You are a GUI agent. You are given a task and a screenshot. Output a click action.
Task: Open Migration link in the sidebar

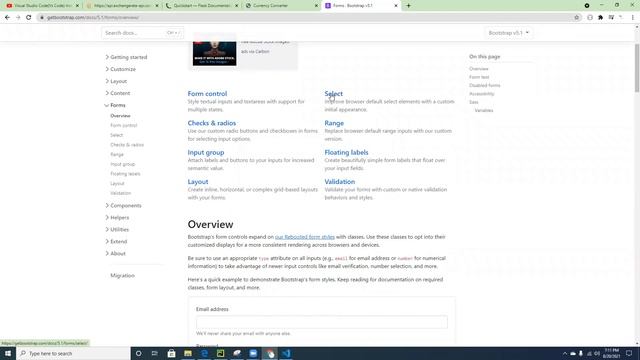pyautogui.click(x=122, y=276)
